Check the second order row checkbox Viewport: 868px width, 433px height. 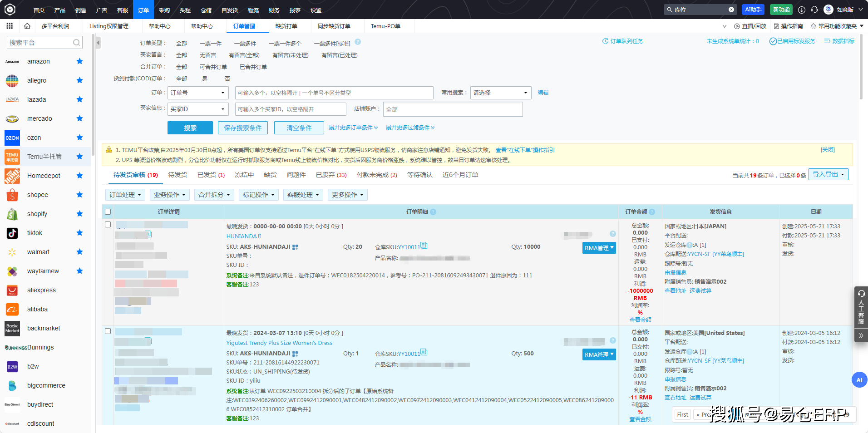(x=108, y=331)
